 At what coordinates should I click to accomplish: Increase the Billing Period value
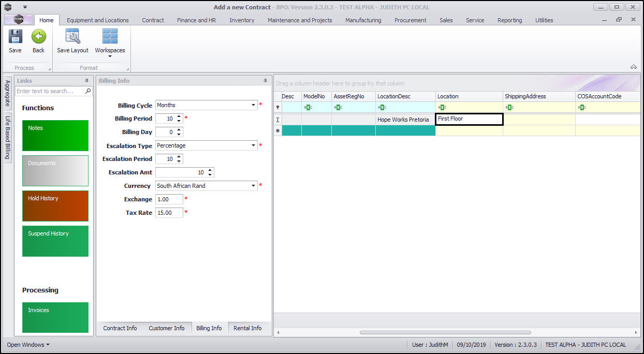pyautogui.click(x=179, y=116)
